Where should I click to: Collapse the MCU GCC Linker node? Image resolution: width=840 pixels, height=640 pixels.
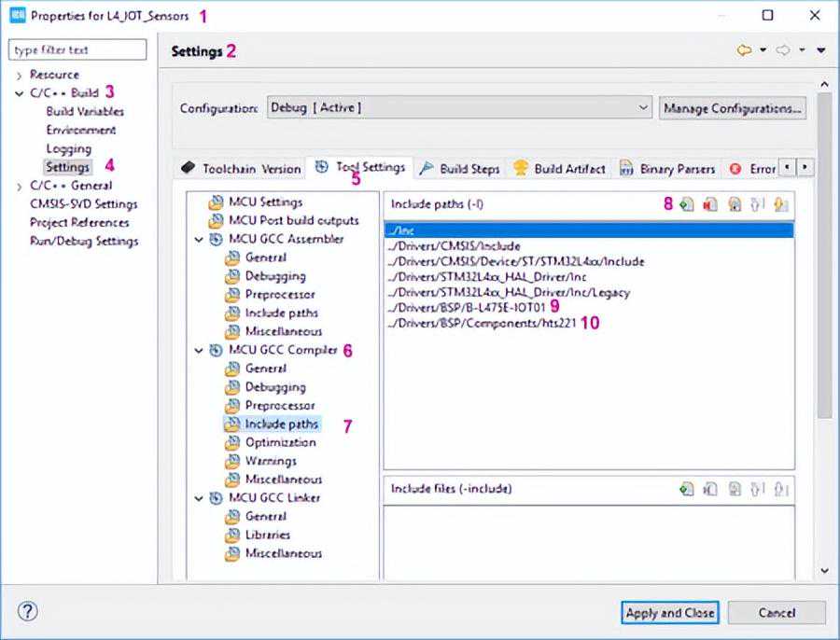pos(199,498)
